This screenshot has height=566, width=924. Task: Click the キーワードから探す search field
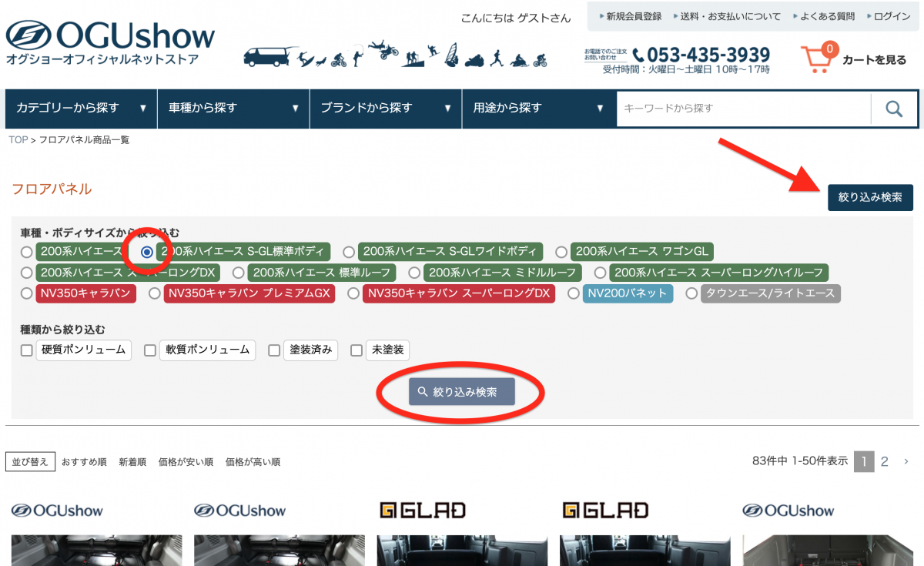744,109
